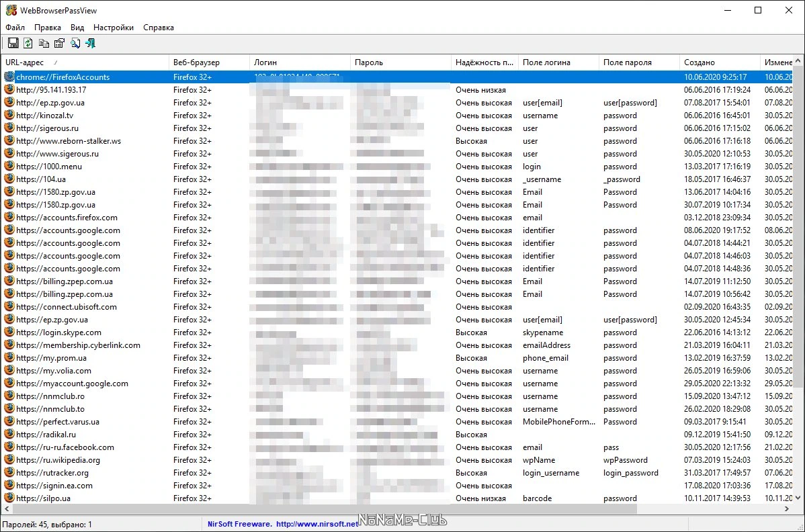Select the https://my.volia.com row

397,370
